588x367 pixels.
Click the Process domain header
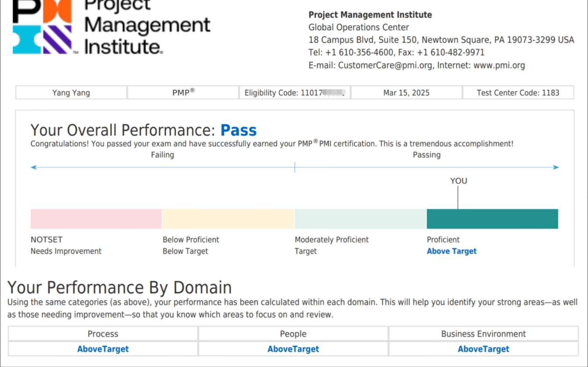(103, 334)
